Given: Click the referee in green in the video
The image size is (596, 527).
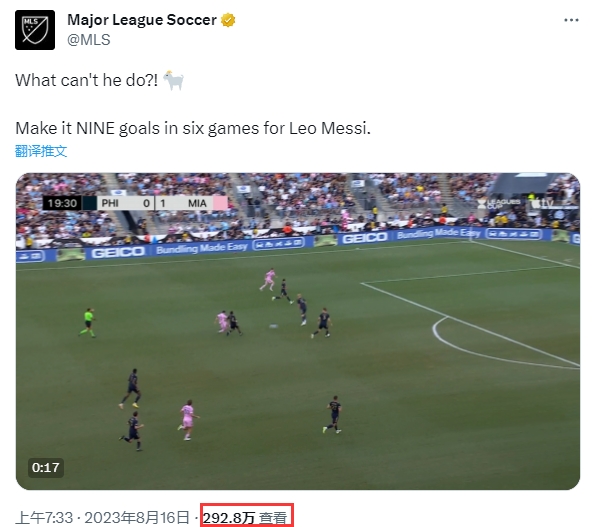Looking at the screenshot, I should click(x=88, y=322).
